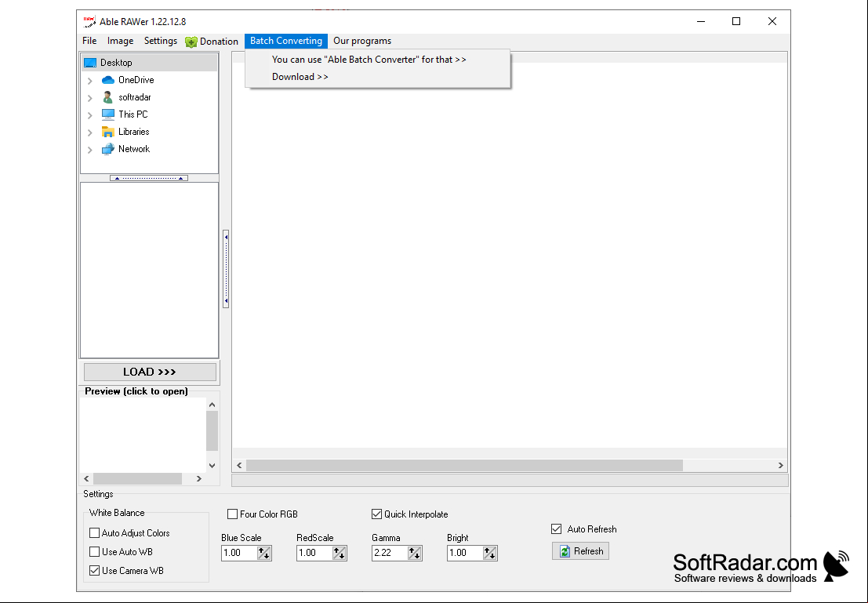Click the empty file list panel
This screenshot has width=868, height=603.
coord(150,271)
